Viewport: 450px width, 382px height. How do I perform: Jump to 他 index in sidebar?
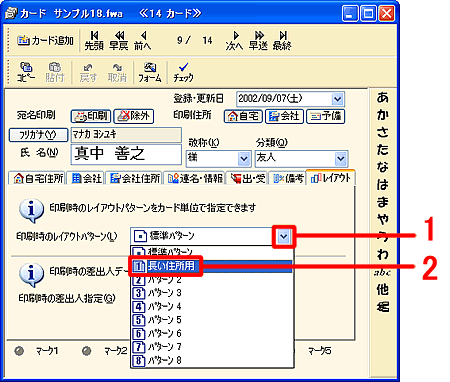click(x=382, y=289)
